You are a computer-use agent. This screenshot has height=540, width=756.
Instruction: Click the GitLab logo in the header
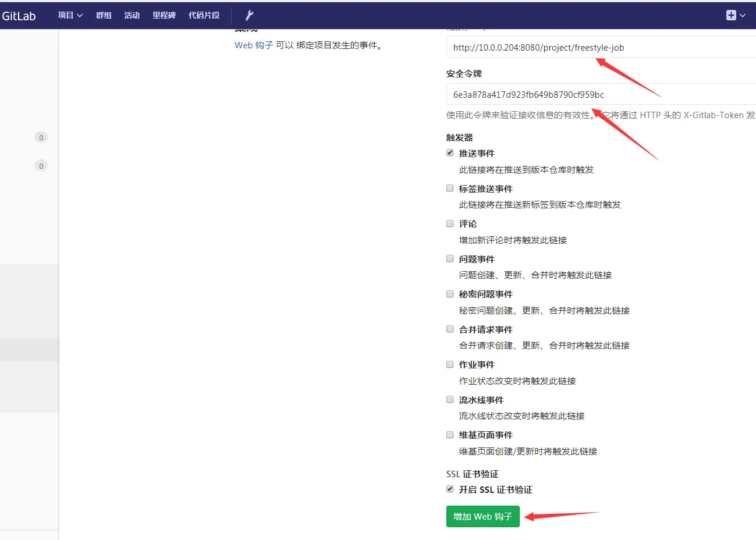(19, 16)
